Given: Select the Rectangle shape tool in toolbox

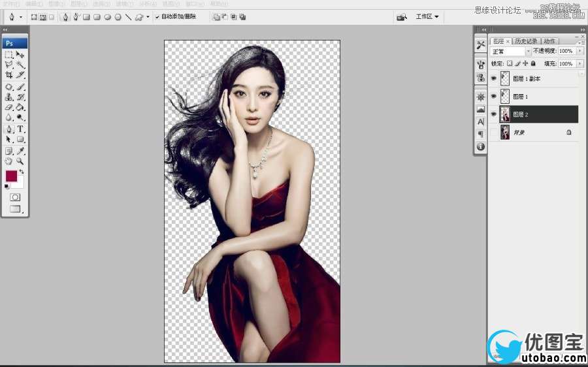Looking at the screenshot, I should click(20, 140).
